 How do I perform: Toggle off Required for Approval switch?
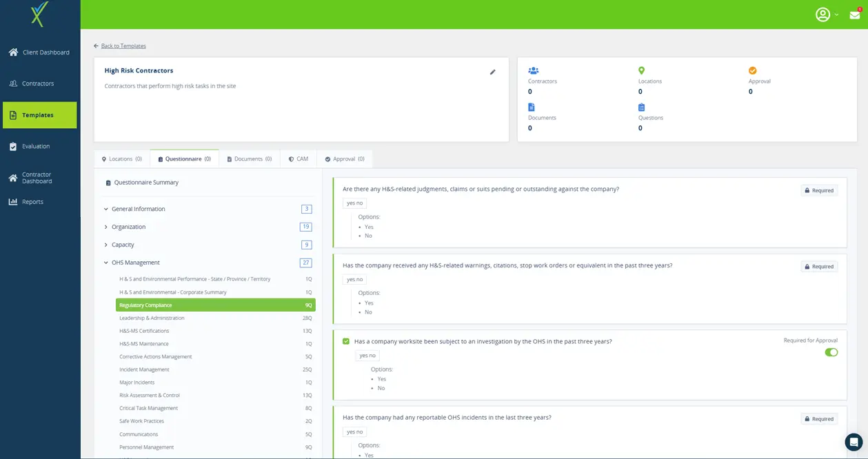tap(831, 352)
